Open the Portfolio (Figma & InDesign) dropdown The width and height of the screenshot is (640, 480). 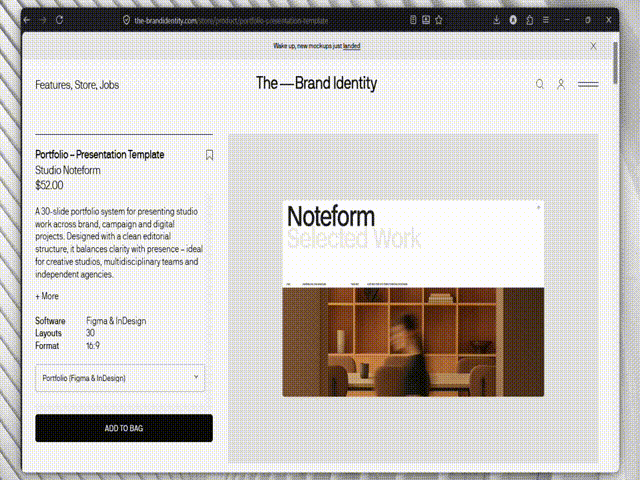tap(120, 378)
